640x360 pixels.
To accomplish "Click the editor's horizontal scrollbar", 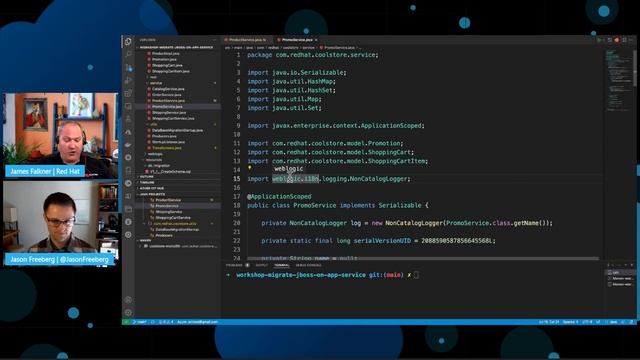I will 422,258.
